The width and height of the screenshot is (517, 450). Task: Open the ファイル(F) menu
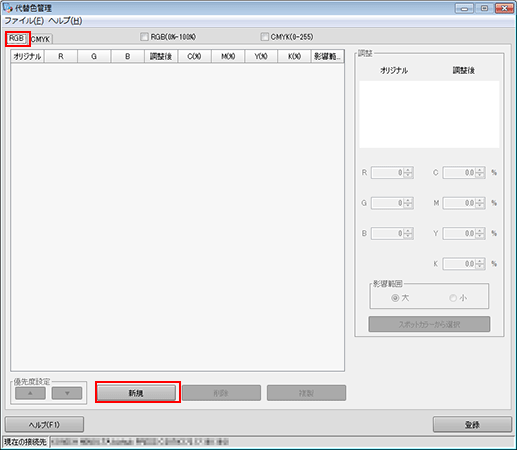(24, 21)
